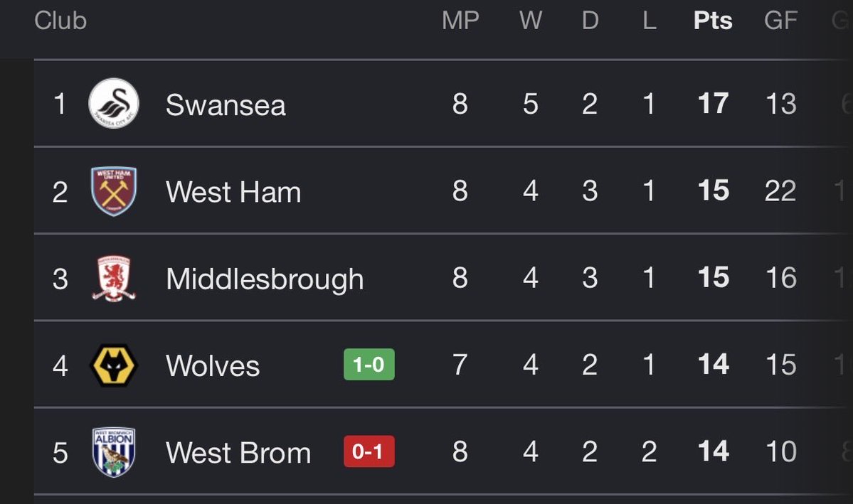Open the Swansea team page link

[226, 104]
